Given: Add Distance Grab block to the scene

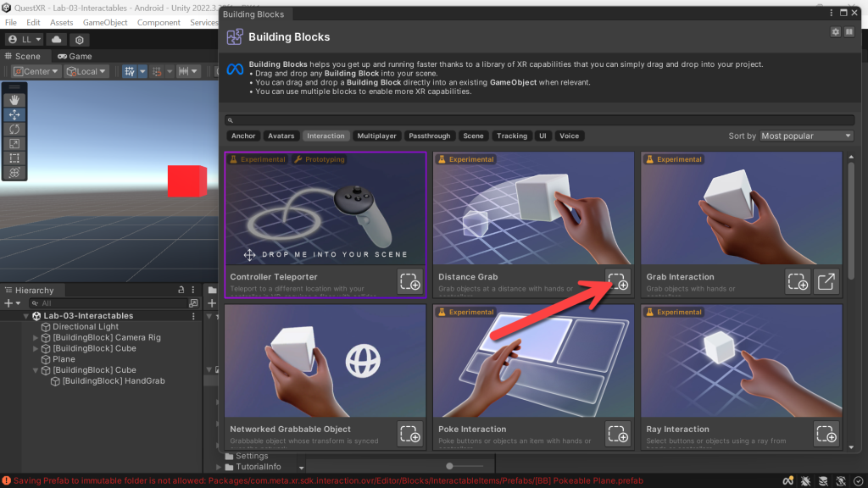Looking at the screenshot, I should click(618, 281).
